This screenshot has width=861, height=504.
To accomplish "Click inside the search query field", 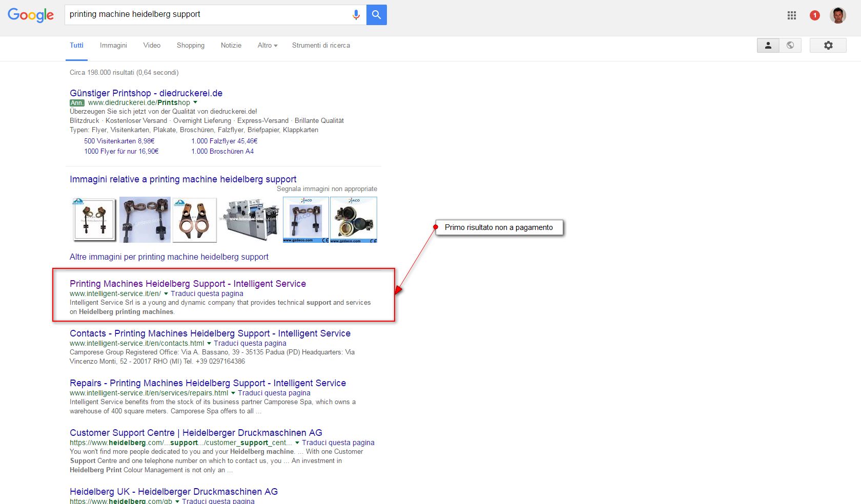I will pyautogui.click(x=208, y=15).
